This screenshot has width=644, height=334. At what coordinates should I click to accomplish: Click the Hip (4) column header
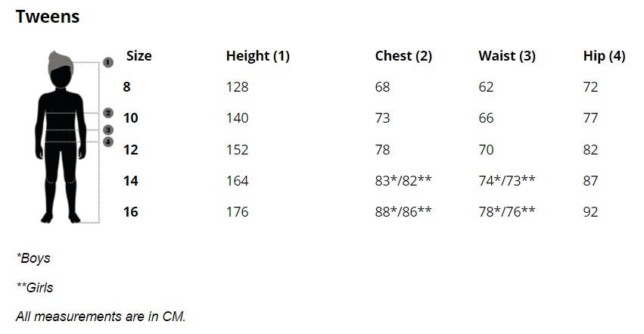click(604, 56)
